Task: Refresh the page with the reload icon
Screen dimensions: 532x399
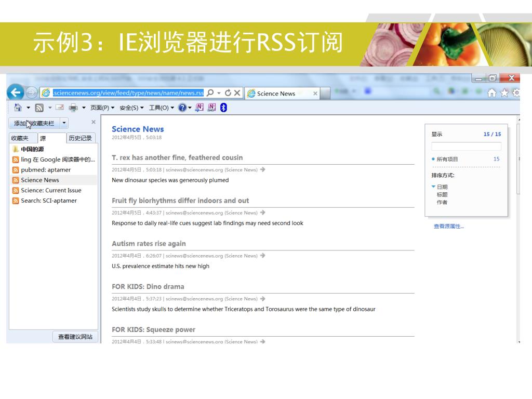Action: coord(228,92)
